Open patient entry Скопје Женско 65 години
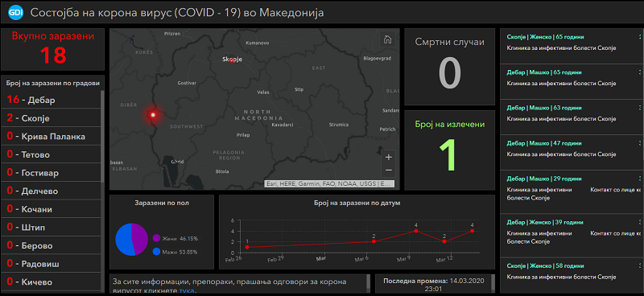 pyautogui.click(x=570, y=46)
